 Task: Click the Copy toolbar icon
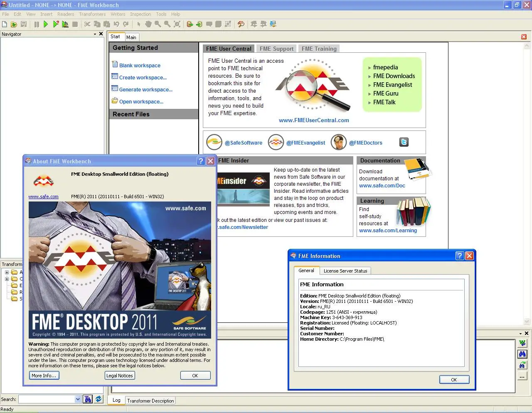tap(97, 24)
